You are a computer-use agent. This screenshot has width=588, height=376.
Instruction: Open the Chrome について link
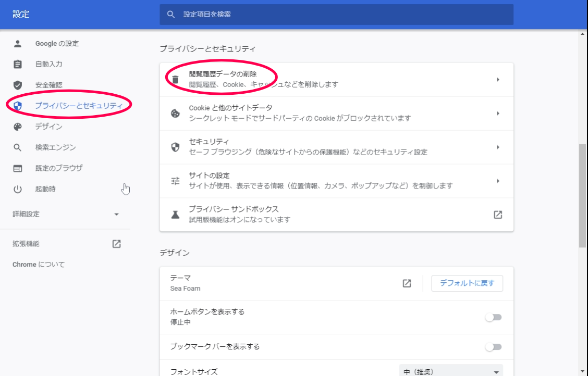[x=39, y=265]
